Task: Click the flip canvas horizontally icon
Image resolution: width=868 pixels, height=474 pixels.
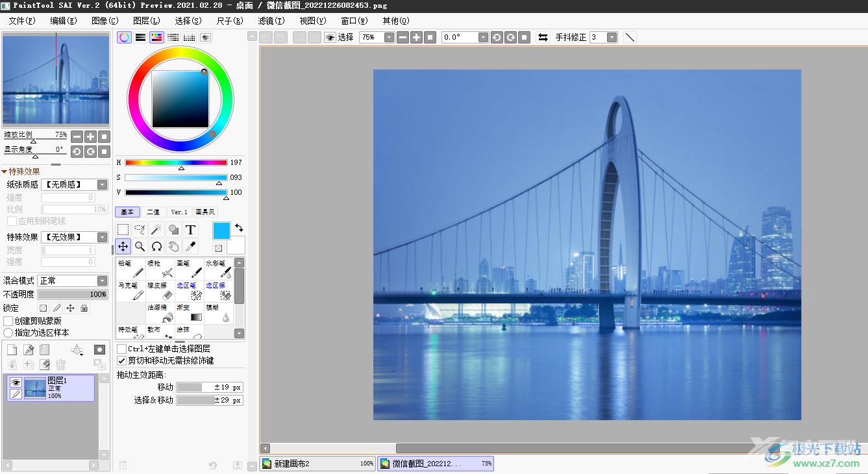Action: coord(543,38)
